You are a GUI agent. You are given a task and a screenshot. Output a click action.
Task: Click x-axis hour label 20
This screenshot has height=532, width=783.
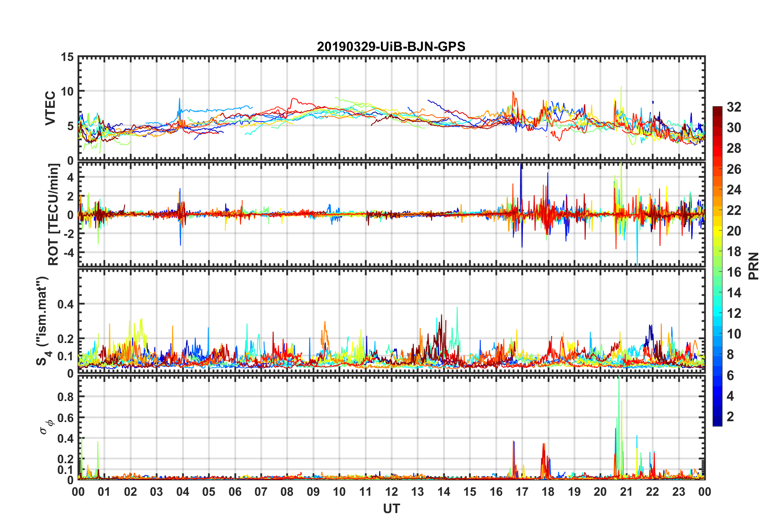[x=600, y=492]
